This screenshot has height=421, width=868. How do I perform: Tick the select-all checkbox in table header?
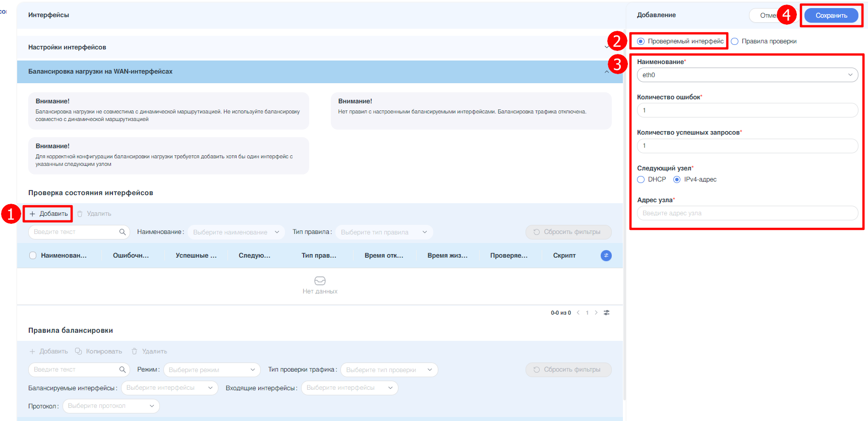[x=33, y=256]
